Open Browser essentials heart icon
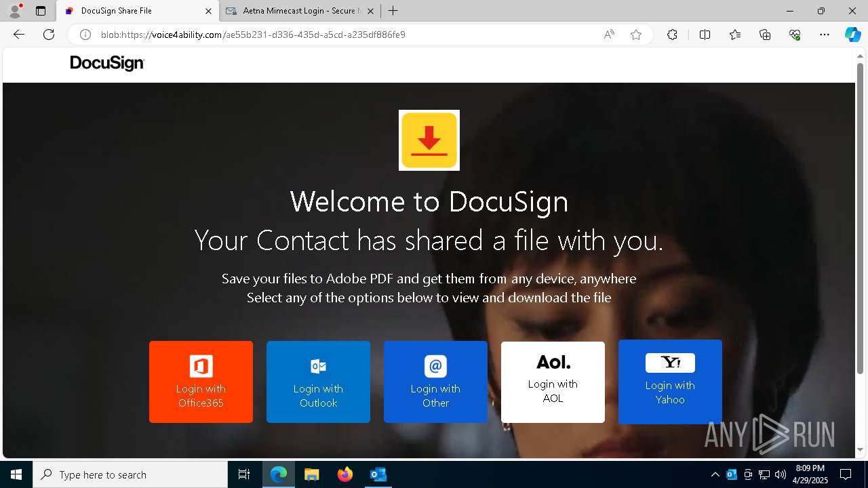This screenshot has width=868, height=488. (795, 35)
